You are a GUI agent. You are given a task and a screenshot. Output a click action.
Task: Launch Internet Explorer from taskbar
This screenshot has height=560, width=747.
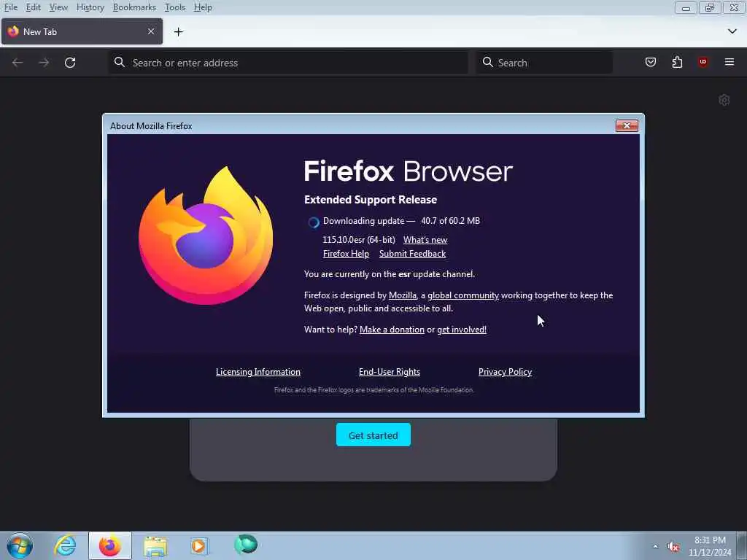pyautogui.click(x=65, y=545)
